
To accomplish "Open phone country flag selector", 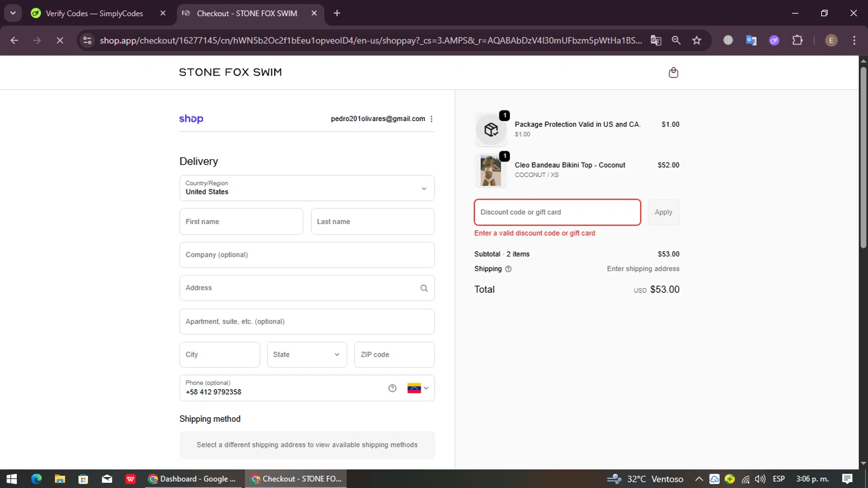I will (x=418, y=388).
